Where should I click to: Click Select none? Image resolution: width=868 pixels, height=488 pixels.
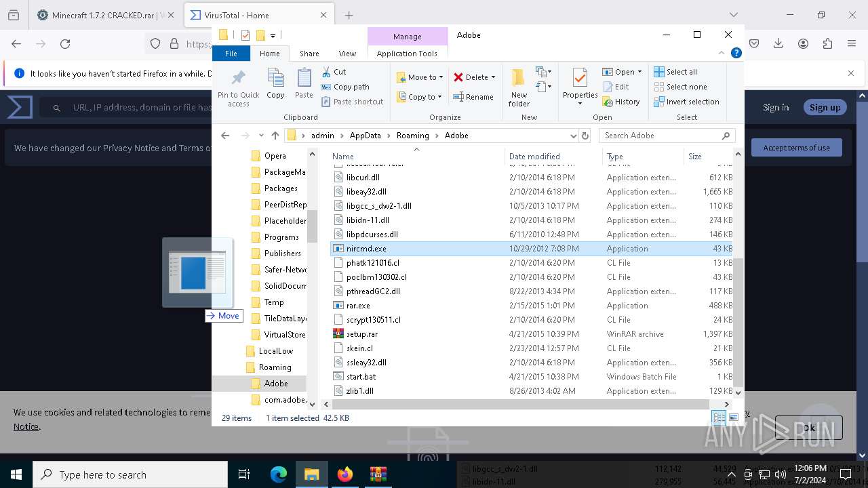click(680, 87)
